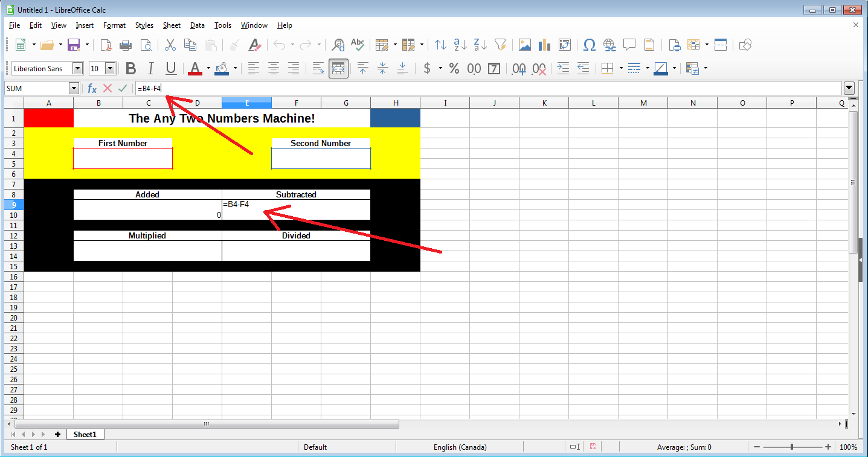Click the Insert Chart icon
This screenshot has width=868, height=457.
(544, 45)
